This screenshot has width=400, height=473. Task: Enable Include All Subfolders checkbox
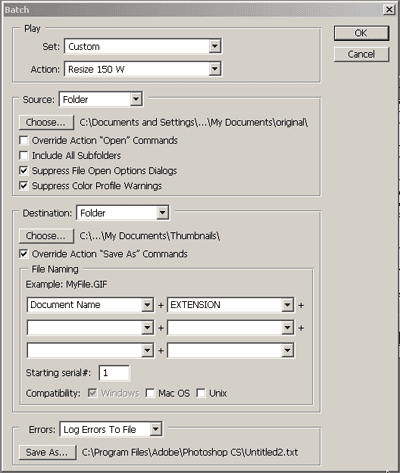[24, 156]
